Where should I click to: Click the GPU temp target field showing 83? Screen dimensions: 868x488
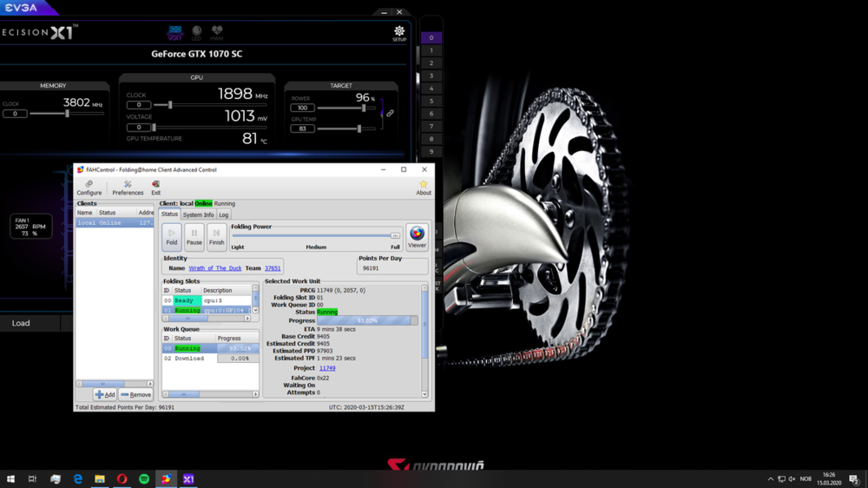[x=302, y=129]
